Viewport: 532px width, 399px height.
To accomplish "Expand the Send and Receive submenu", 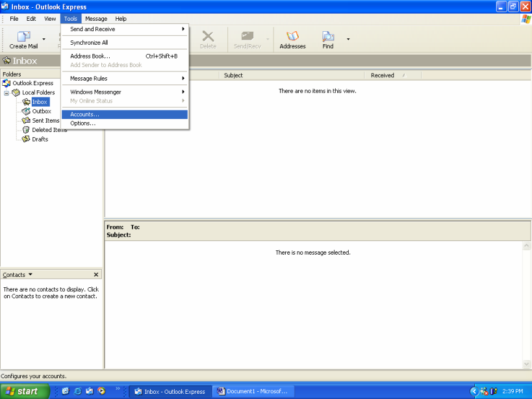I will (125, 29).
